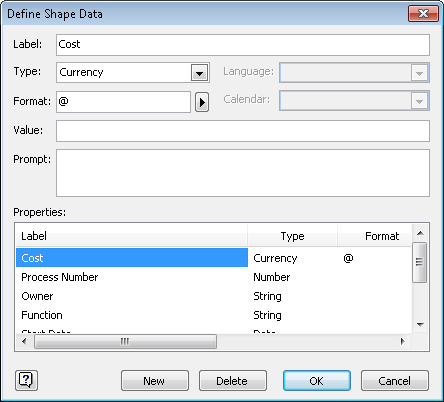Click the Format field containing @

pyautogui.click(x=123, y=102)
